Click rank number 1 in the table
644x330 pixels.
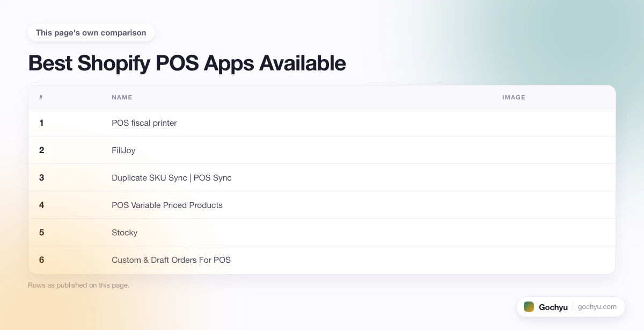click(x=41, y=123)
